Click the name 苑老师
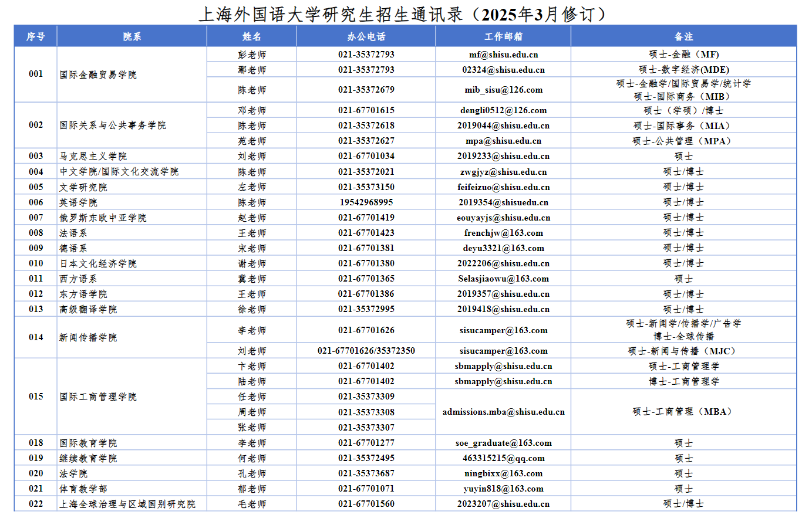The width and height of the screenshot is (812, 525). (252, 141)
